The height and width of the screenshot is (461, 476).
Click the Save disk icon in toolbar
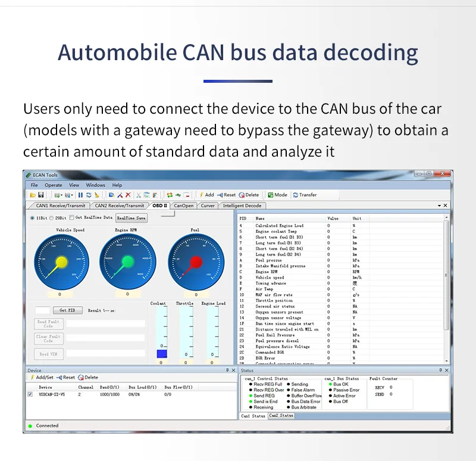tap(41, 195)
